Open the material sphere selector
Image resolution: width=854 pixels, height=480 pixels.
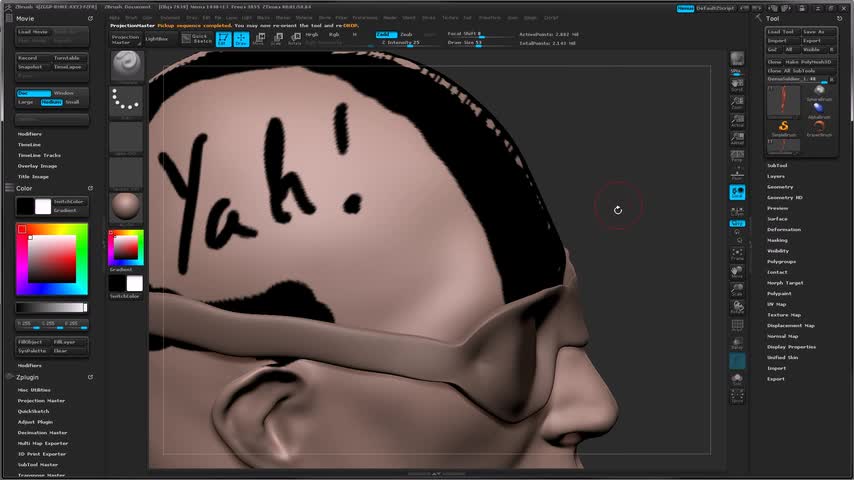(x=126, y=208)
